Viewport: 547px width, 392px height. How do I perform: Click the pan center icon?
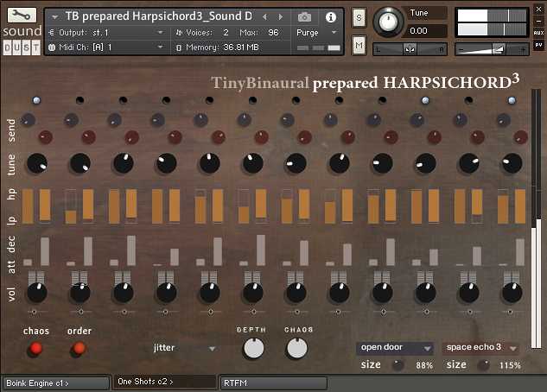point(410,49)
